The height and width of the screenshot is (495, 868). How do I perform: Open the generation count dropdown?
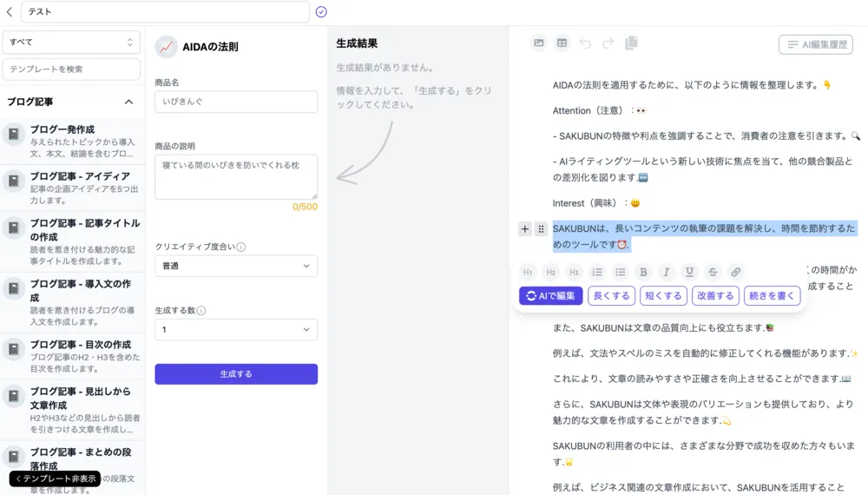tap(236, 329)
